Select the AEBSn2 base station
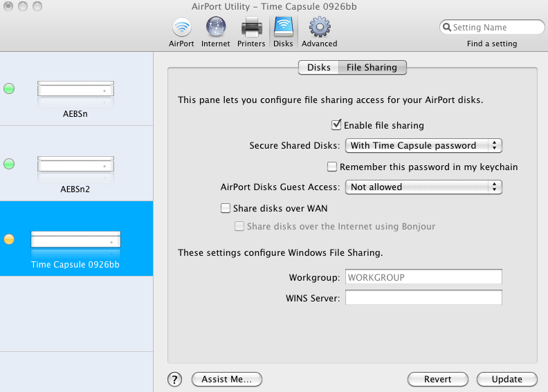548x392 pixels. [76, 163]
